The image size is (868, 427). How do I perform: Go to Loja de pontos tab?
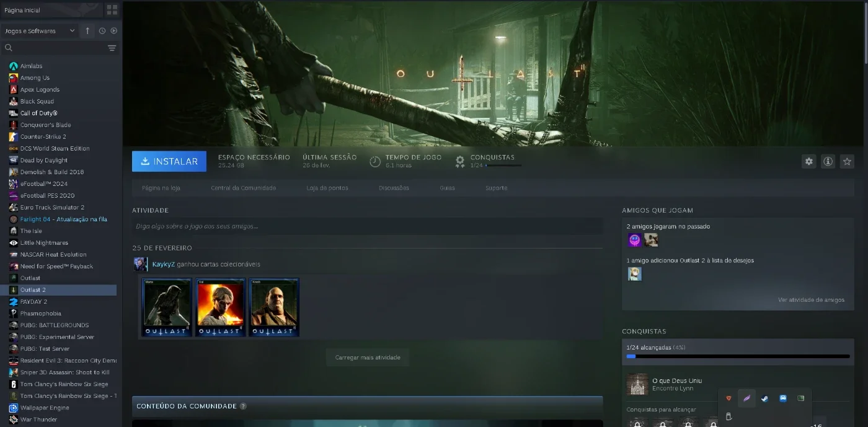tap(327, 188)
